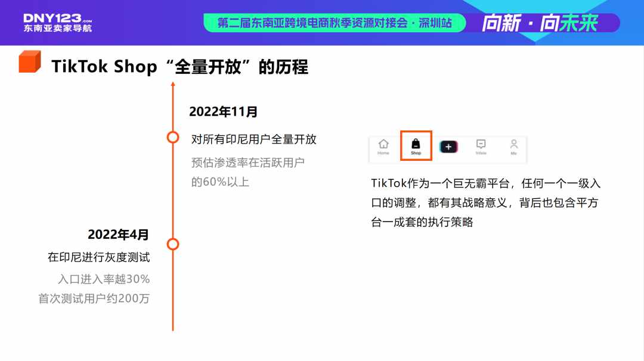Click the text 对所有印尼用户全量开放
The image size is (644, 361).
click(254, 139)
